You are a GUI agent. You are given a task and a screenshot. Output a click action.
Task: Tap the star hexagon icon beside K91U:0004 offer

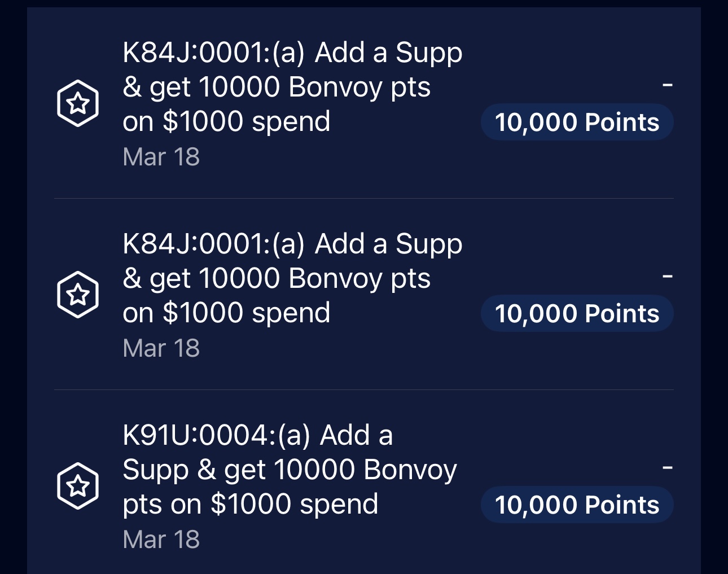pos(78,486)
